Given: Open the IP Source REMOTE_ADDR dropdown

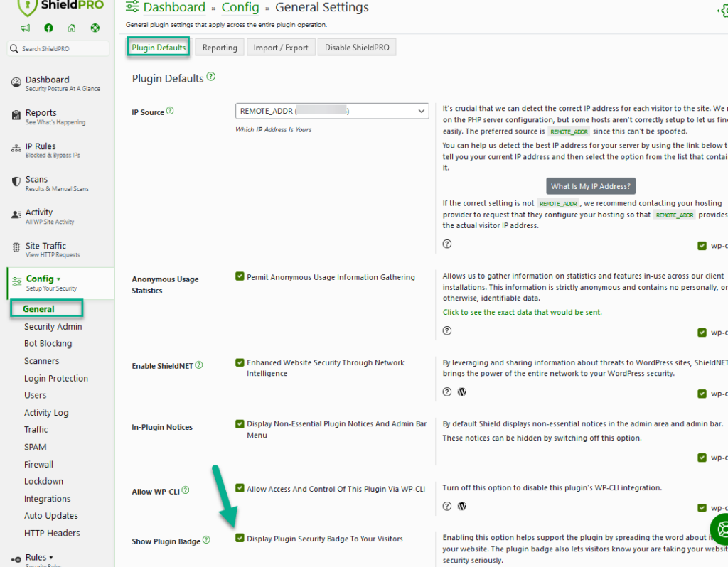Looking at the screenshot, I should (332, 111).
